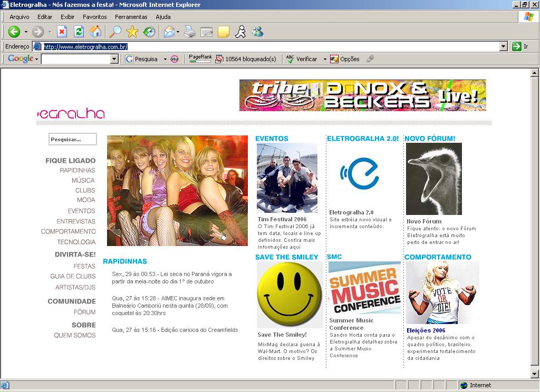Click the Tribe D-Nox & Beckers banner
This screenshot has width=540, height=392.
click(x=363, y=95)
